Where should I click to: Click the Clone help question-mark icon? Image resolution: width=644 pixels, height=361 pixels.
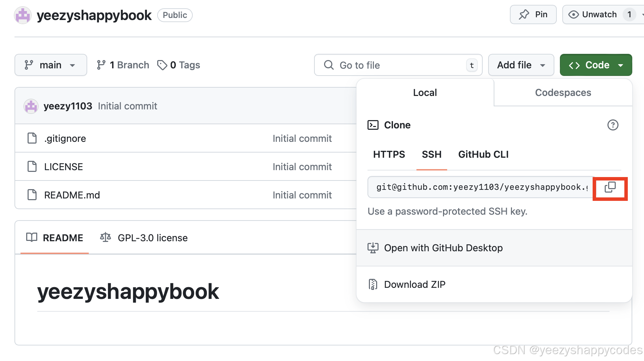point(613,125)
